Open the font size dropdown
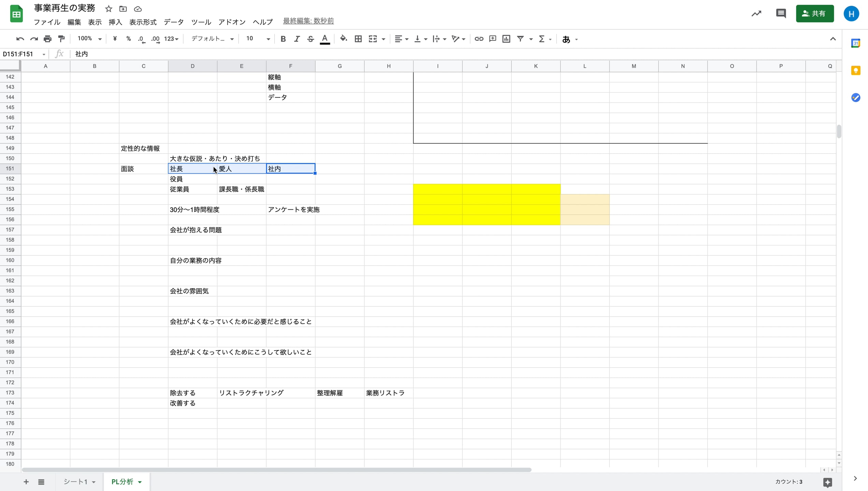868x491 pixels. [x=268, y=39]
